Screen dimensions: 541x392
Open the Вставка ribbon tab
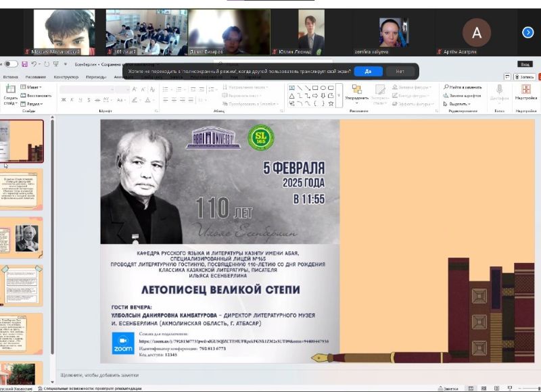(x=10, y=77)
